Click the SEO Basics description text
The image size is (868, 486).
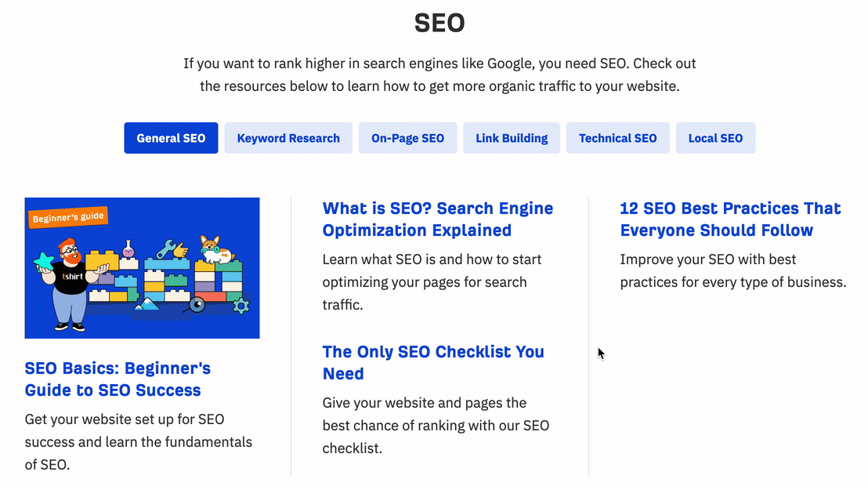point(138,441)
